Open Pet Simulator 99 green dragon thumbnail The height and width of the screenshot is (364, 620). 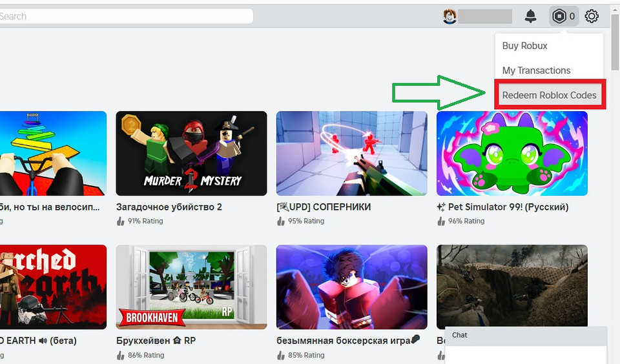[x=512, y=153]
